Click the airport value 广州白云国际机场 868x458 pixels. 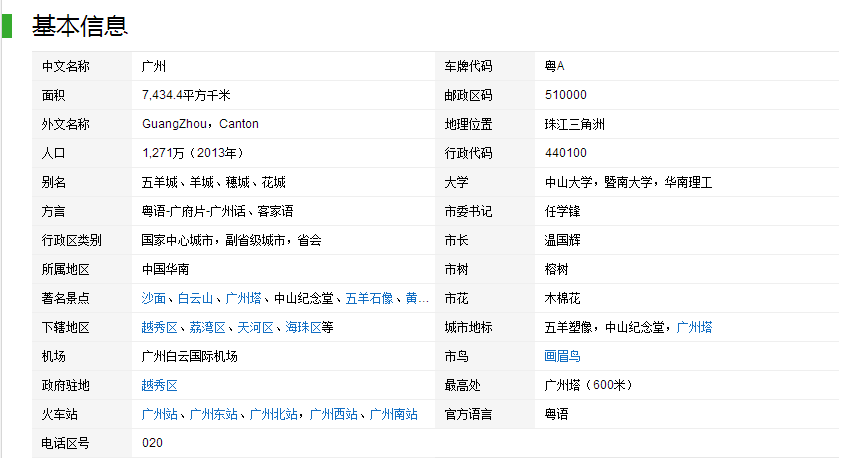pos(189,356)
